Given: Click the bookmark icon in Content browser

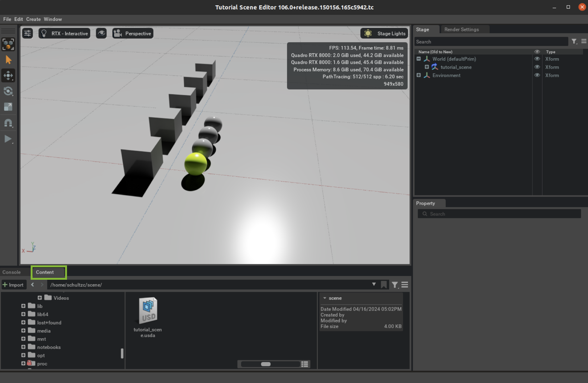Looking at the screenshot, I should pyautogui.click(x=384, y=285).
